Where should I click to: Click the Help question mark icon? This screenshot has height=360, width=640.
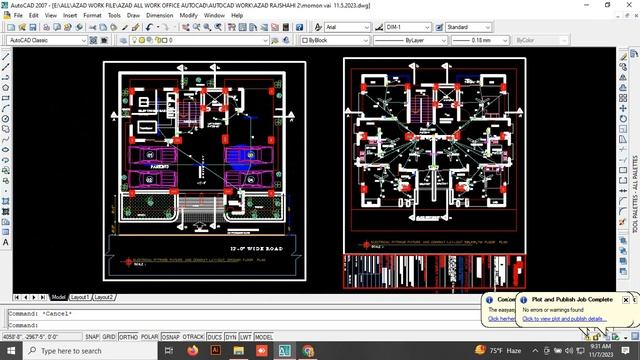tap(299, 27)
